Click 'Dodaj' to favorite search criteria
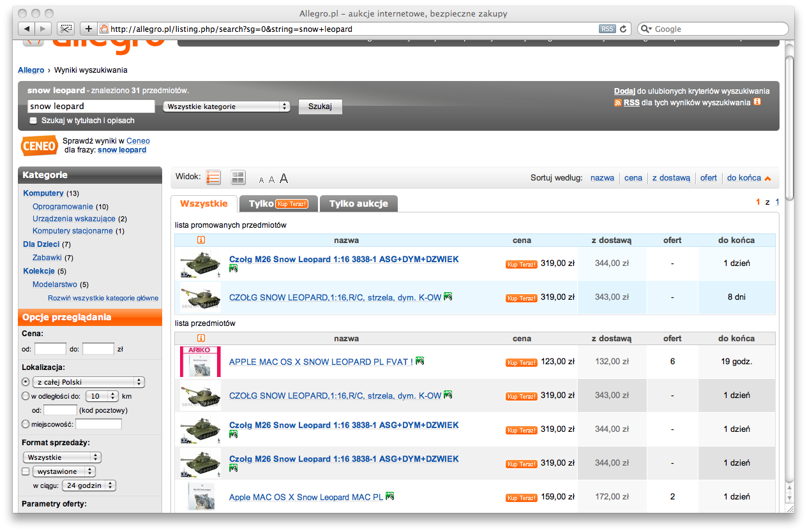Viewport: 807px width, 532px height. pyautogui.click(x=625, y=91)
